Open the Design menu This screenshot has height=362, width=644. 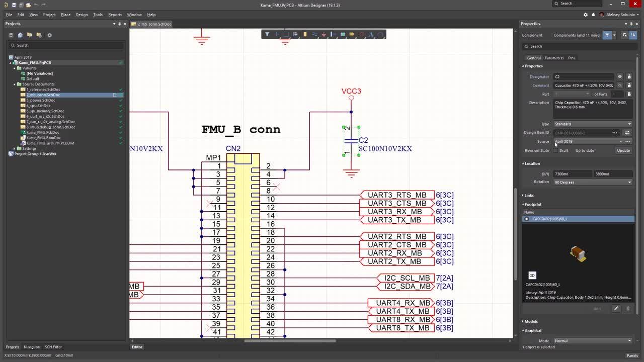tap(82, 15)
